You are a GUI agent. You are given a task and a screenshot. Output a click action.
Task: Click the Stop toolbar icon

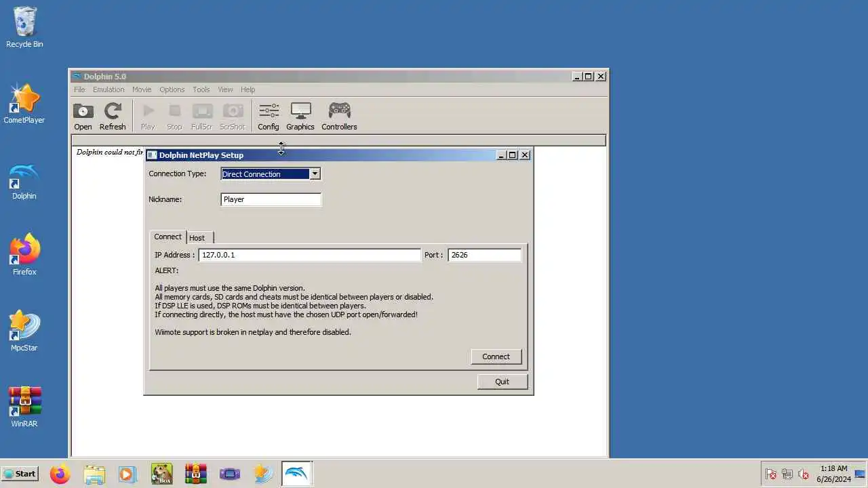tap(174, 116)
